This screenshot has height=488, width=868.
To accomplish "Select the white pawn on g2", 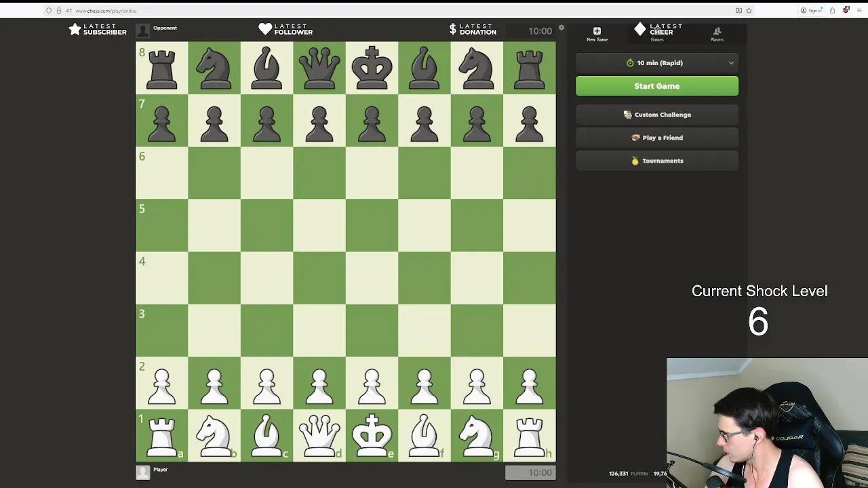I will pos(477,383).
